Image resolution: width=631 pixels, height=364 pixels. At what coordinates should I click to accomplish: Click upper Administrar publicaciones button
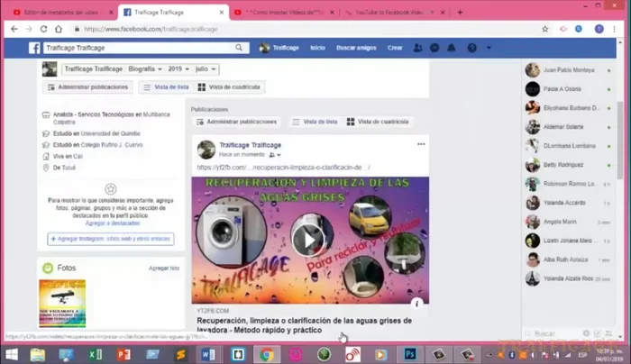[x=87, y=87]
